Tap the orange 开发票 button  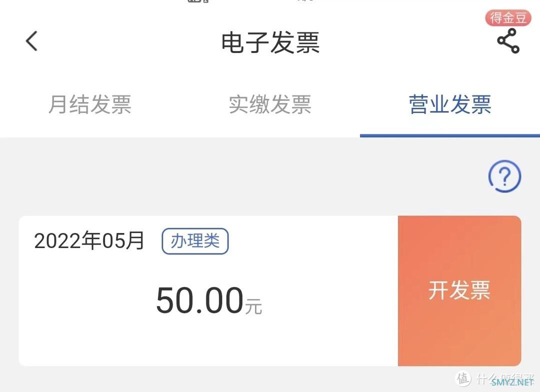pyautogui.click(x=459, y=290)
